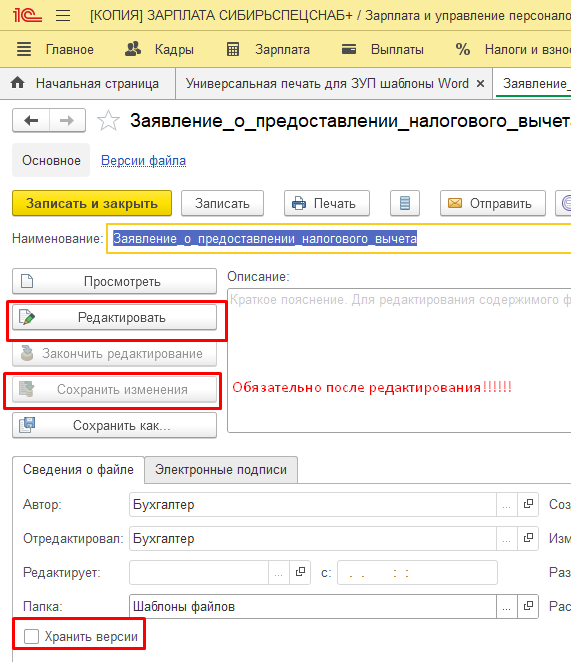The width and height of the screenshot is (571, 662).
Task: Click the Записать и закрыть button
Action: (92, 203)
